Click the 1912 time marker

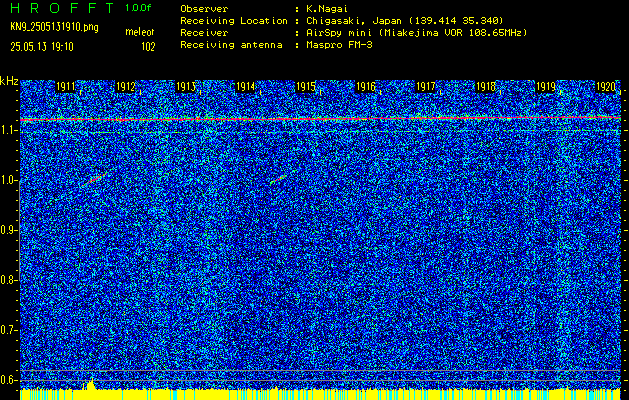pyautogui.click(x=125, y=87)
